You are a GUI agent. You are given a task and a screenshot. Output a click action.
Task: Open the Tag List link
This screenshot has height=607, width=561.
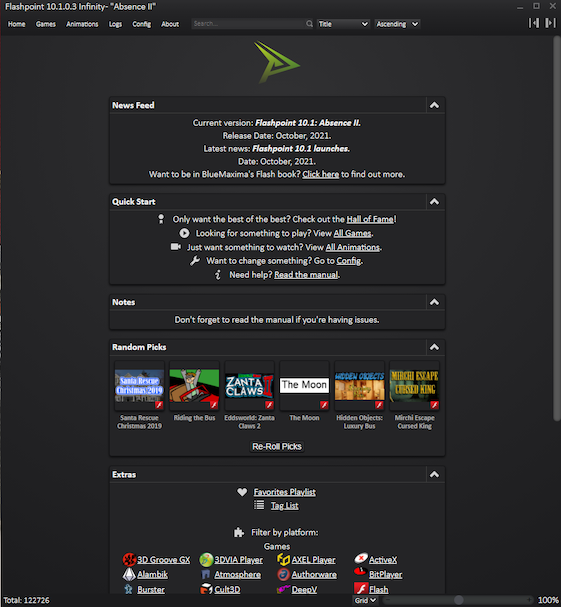(x=285, y=506)
